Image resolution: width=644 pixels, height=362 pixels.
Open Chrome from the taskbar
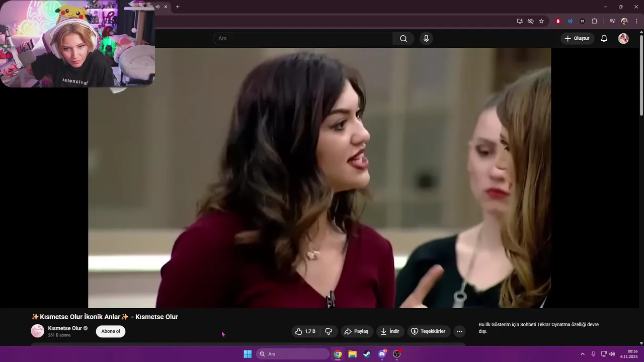pyautogui.click(x=338, y=354)
